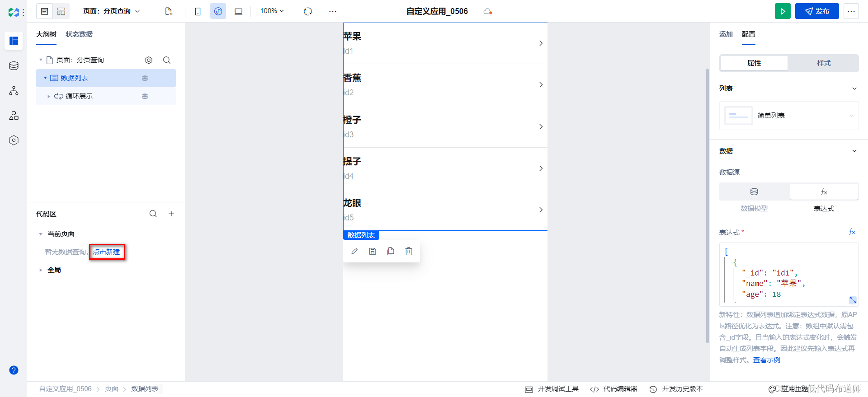868x397 pixels.
Task: Click the 苹果 list row
Action: 445,43
